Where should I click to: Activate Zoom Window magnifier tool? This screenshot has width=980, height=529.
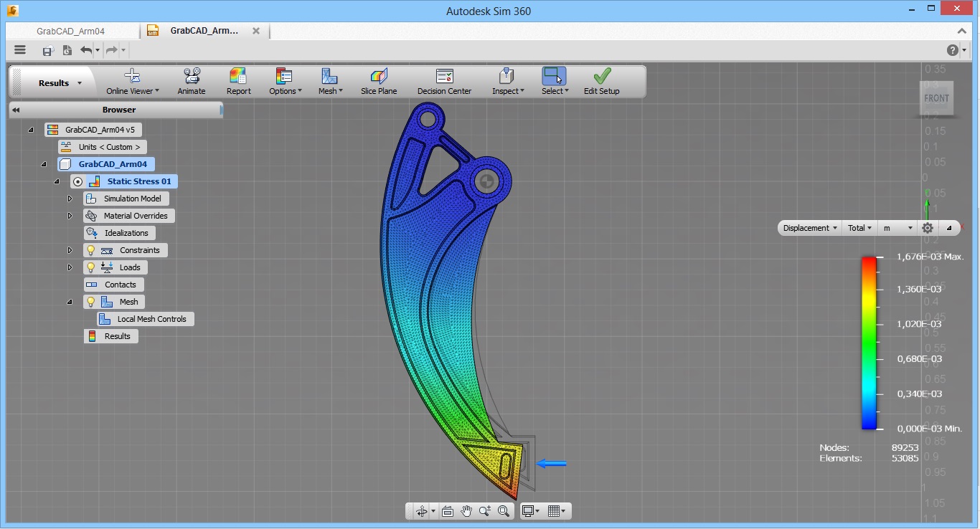(x=504, y=511)
